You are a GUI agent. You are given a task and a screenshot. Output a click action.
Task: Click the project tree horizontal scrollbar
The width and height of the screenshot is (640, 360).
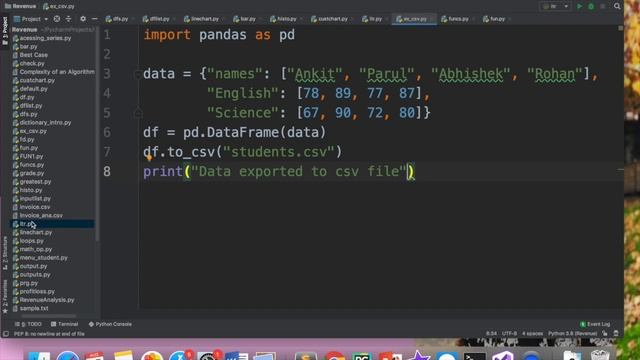(49, 316)
